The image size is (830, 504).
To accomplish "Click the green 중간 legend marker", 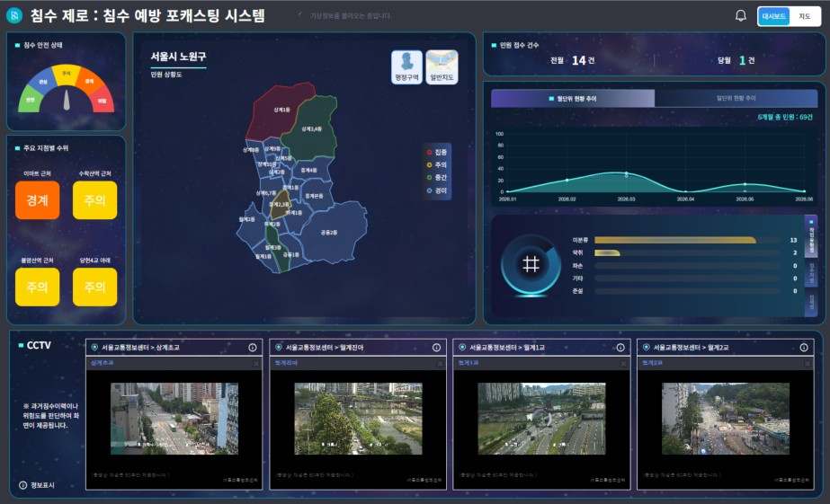I will tap(429, 178).
